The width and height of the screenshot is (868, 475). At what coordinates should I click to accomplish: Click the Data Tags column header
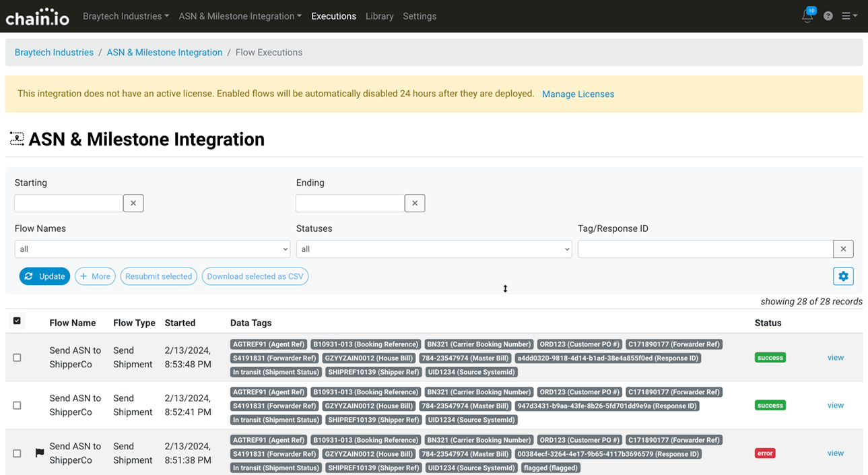[x=251, y=323]
